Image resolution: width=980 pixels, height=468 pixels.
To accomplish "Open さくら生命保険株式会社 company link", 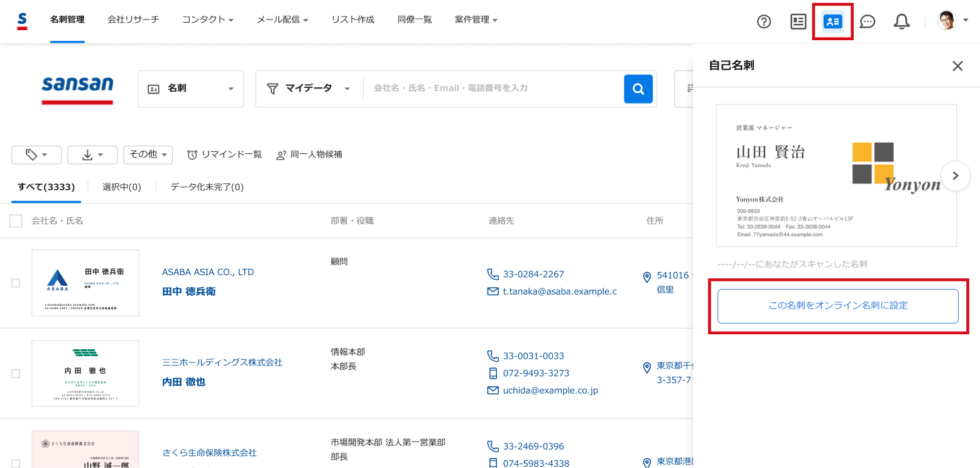I will [x=210, y=453].
